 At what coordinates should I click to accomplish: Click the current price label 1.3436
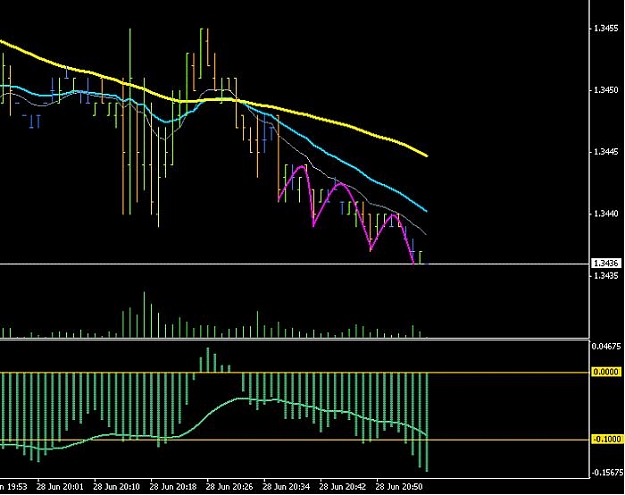pos(605,263)
